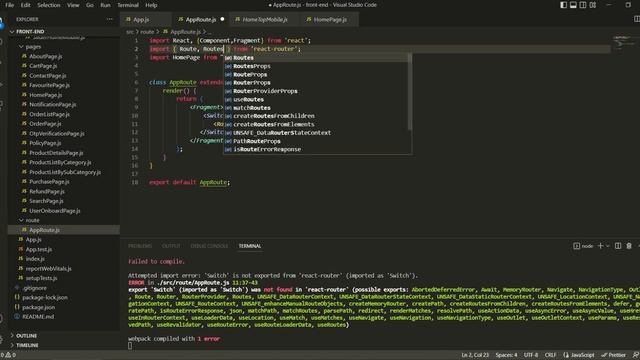Expand the TIMELINE section

(27, 345)
